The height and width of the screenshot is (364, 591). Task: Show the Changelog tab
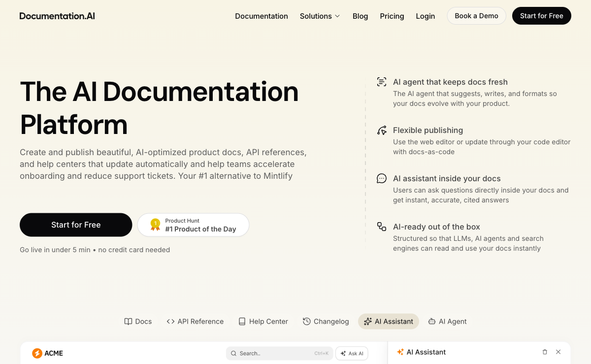(326, 322)
